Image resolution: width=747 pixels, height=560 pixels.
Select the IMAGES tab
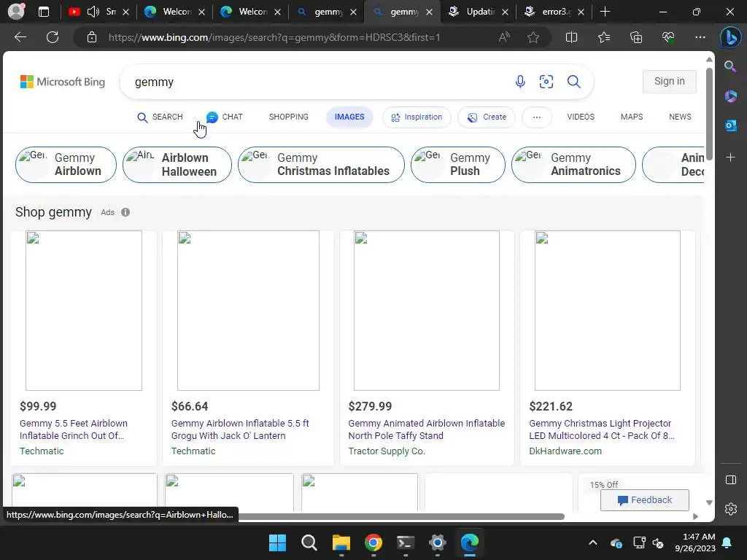[x=349, y=117]
